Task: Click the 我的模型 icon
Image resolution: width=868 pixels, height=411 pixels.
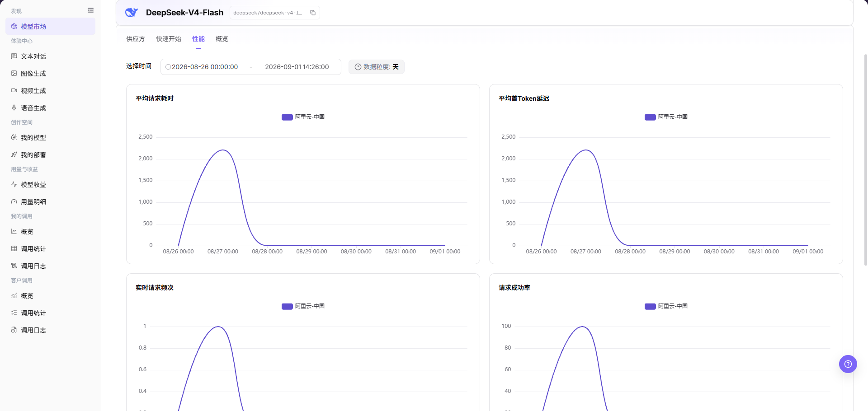Action: coord(14,138)
